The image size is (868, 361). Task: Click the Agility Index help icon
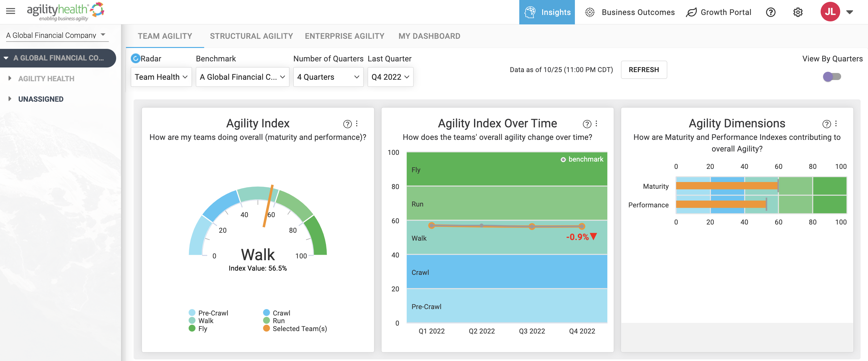pyautogui.click(x=347, y=124)
